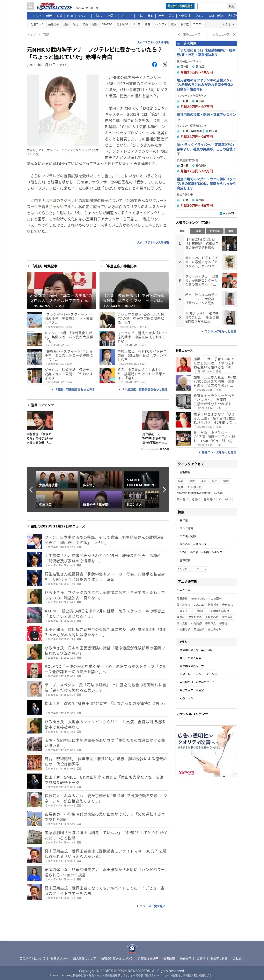
Task: Click the 求人ボックス logo
Action: tap(227, 213)
